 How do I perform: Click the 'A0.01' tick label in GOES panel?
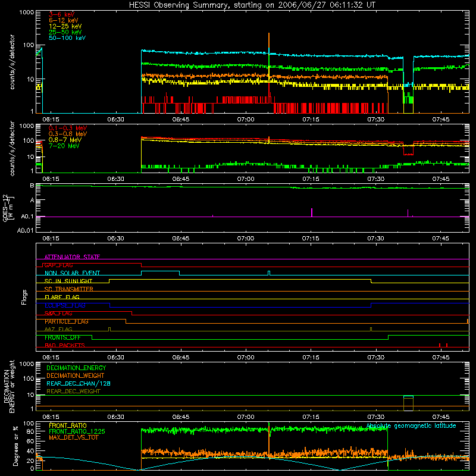click(25, 230)
